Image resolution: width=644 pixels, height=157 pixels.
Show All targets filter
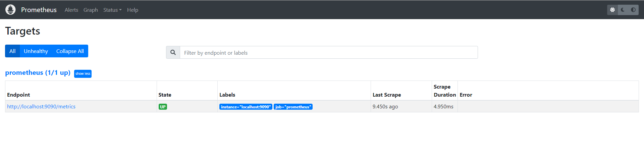click(x=12, y=51)
